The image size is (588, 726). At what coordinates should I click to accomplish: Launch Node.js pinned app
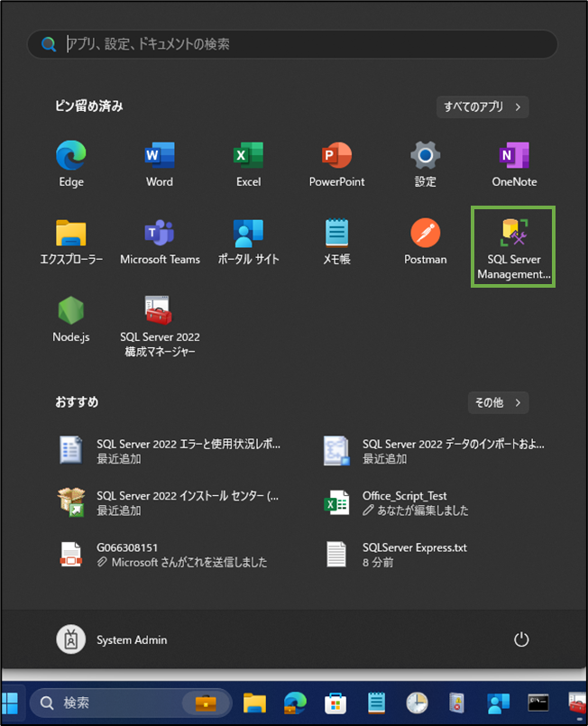coord(71,319)
